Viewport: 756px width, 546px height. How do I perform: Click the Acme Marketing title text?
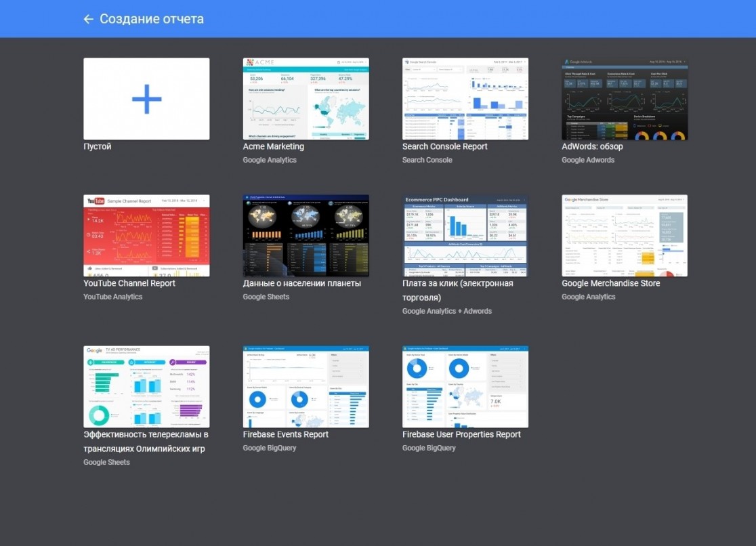point(274,146)
